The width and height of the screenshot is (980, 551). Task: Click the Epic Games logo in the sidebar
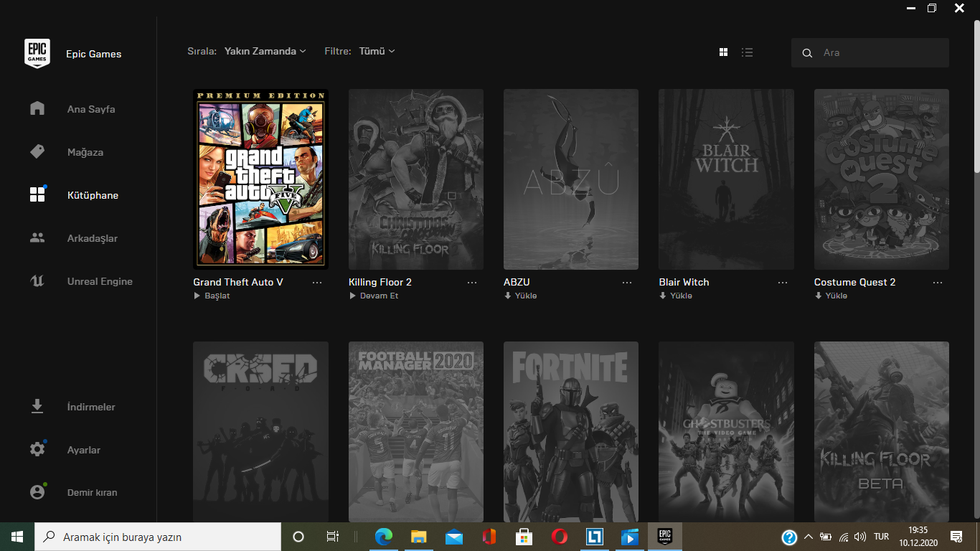pyautogui.click(x=37, y=53)
